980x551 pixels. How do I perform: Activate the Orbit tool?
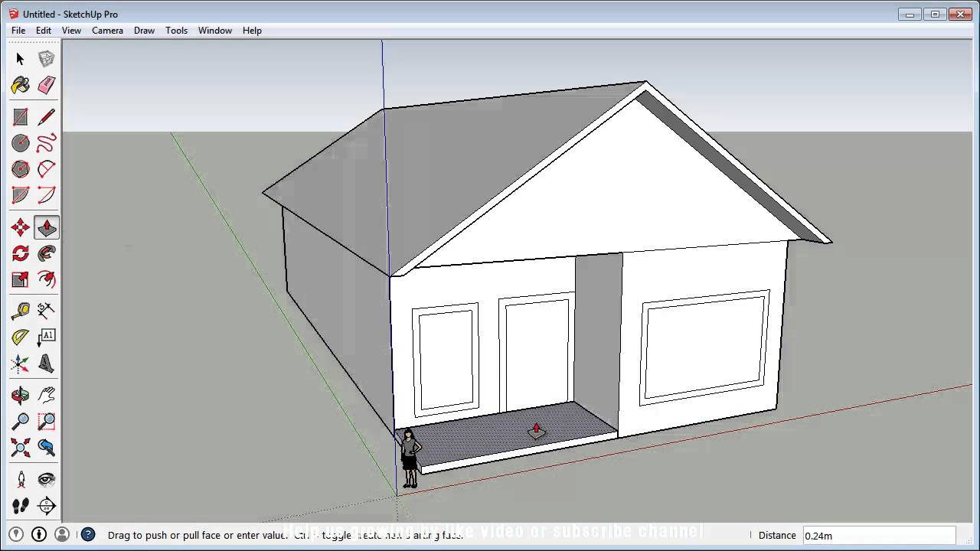(21, 395)
